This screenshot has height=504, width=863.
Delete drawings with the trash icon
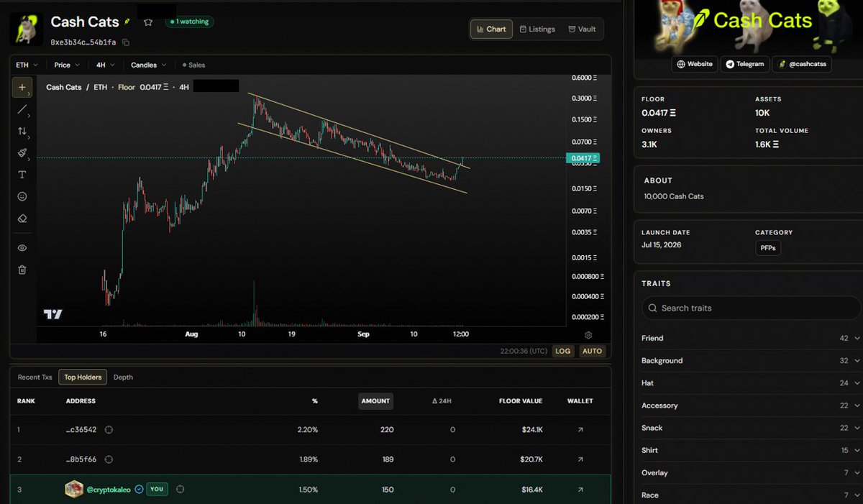[22, 270]
